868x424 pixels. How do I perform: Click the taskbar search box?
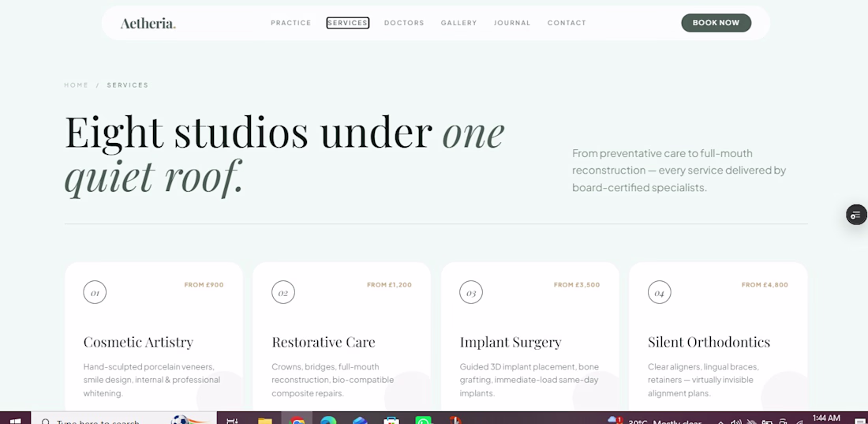coord(124,419)
